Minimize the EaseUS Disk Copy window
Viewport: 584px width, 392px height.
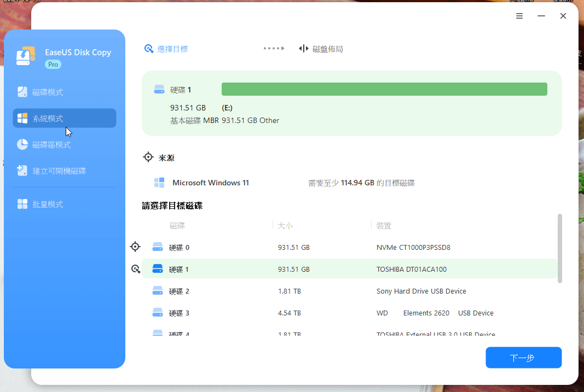point(541,16)
